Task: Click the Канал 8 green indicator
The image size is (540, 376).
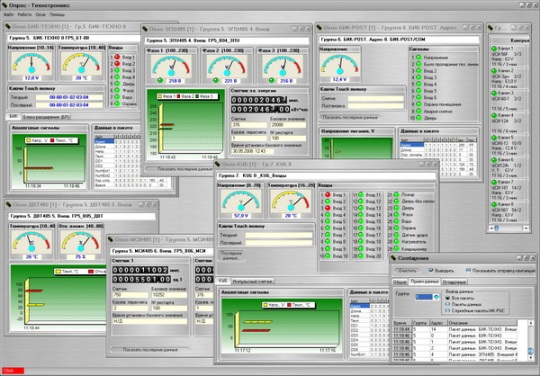Action: (494, 205)
